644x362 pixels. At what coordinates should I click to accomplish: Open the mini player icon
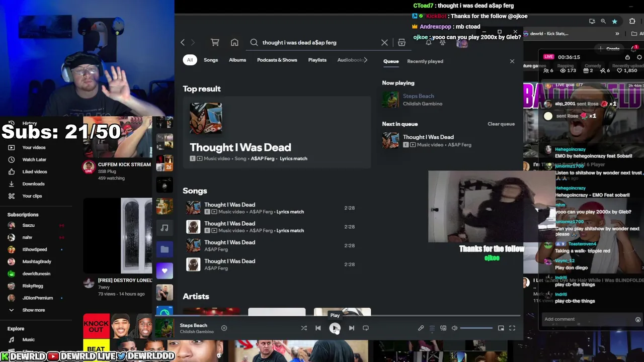[501, 328]
